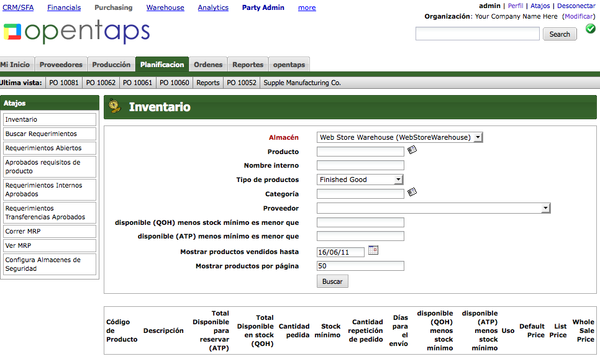Click the Producto lookup icon
The image size is (600, 364).
click(x=412, y=150)
